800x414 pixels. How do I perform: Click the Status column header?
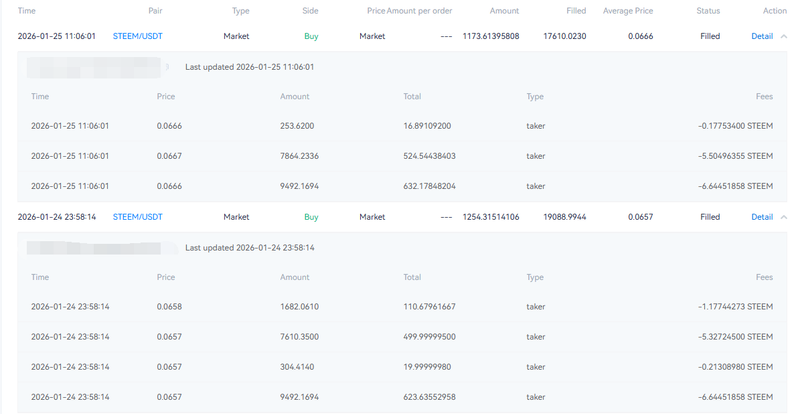(708, 10)
